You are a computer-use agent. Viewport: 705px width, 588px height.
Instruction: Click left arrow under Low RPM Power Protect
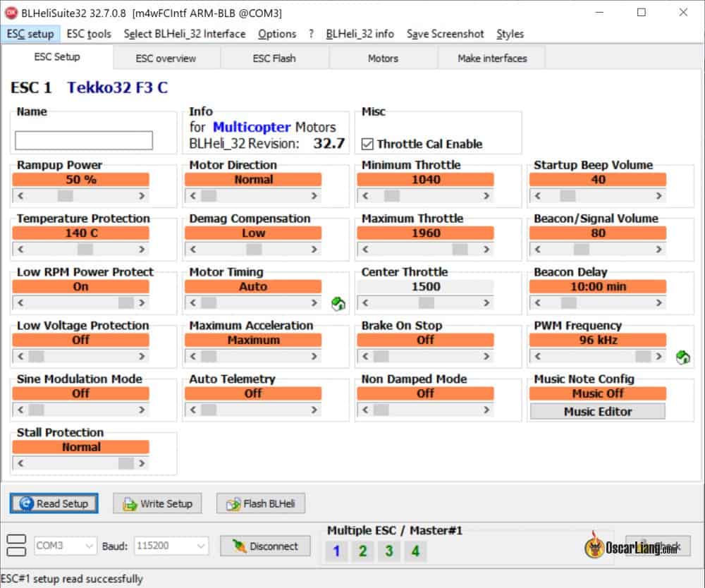coord(20,302)
